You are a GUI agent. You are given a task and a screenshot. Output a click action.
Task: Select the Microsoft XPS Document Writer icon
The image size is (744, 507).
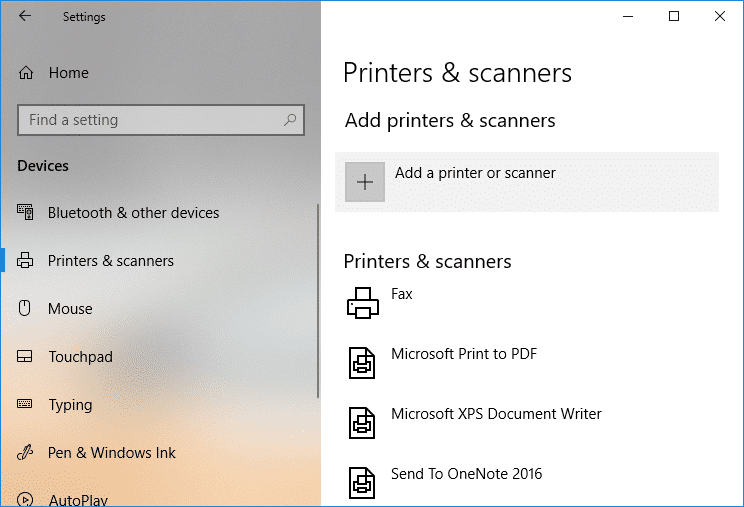click(x=362, y=423)
